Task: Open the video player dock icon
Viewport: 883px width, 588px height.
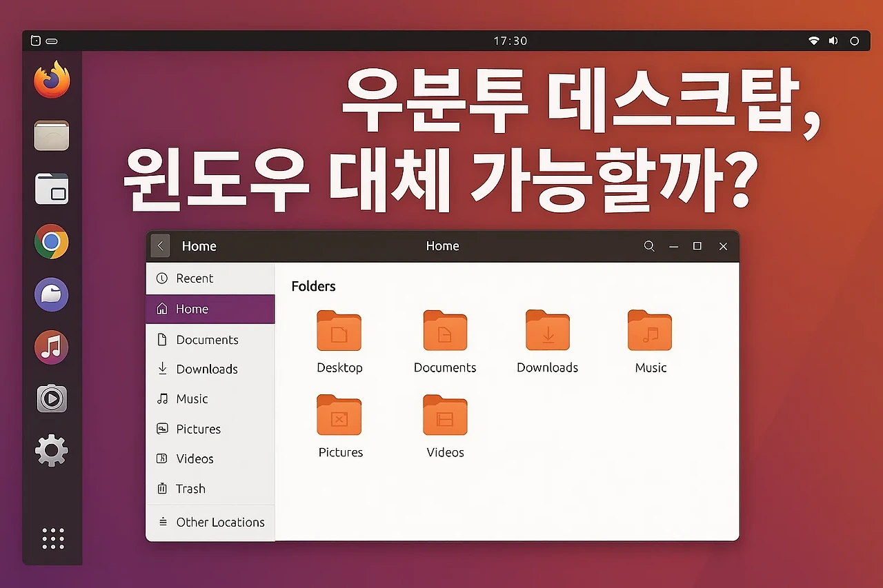Action: pos(52,398)
